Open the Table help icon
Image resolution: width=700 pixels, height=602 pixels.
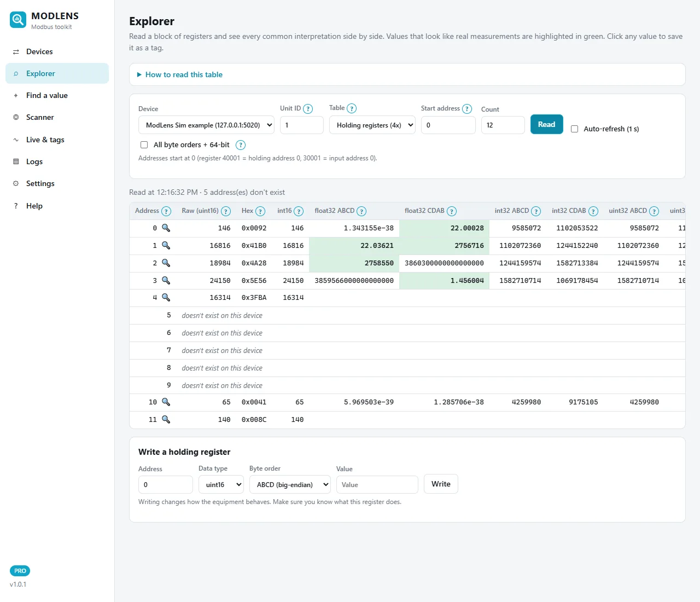[x=352, y=109]
